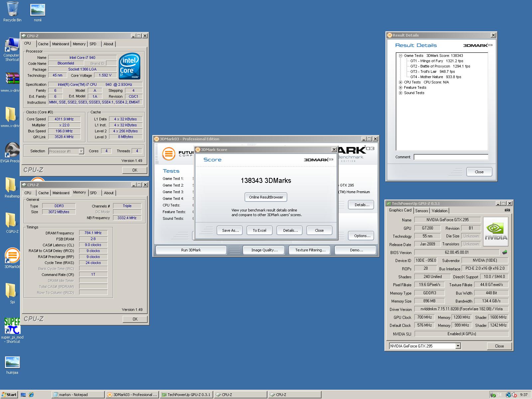This screenshot has height=399, width=532.
Task: Open the GPU selection dropdown in GPU-Z
Action: tap(458, 346)
